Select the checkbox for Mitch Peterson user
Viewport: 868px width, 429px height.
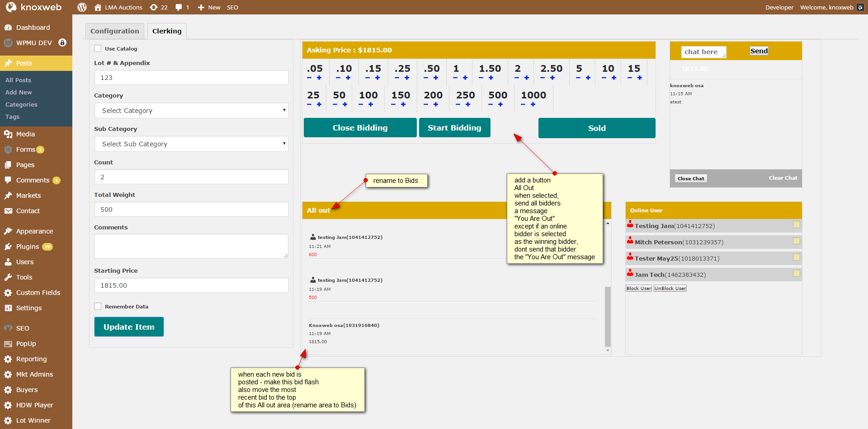797,241
